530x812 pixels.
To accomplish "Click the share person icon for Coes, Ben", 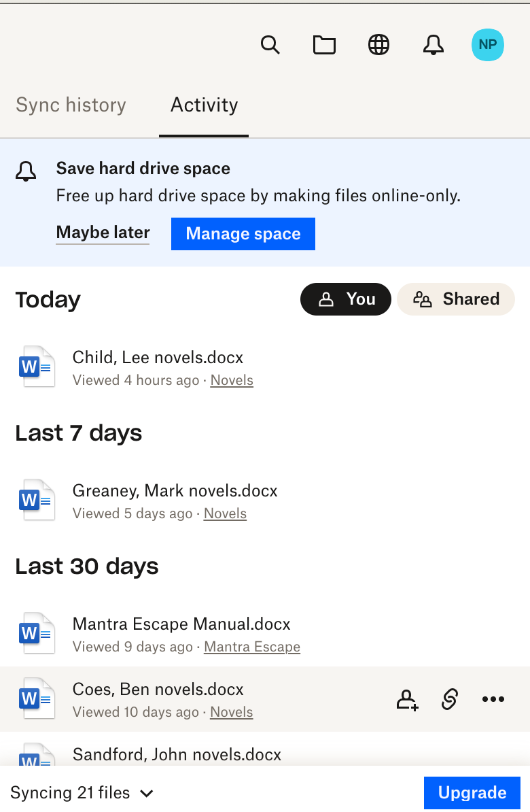I will click(407, 699).
